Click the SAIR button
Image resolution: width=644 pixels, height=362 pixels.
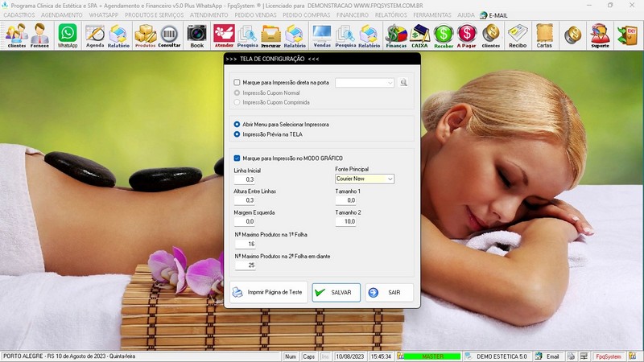click(x=390, y=292)
